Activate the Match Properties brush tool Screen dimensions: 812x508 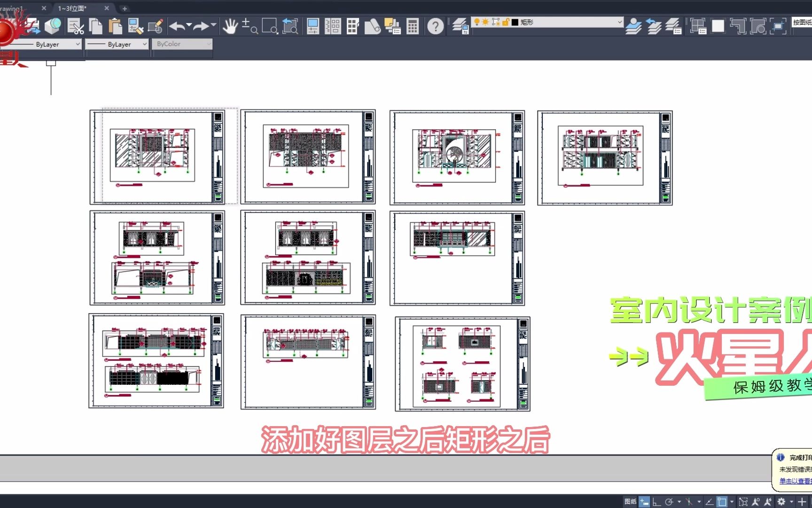pyautogui.click(x=135, y=26)
